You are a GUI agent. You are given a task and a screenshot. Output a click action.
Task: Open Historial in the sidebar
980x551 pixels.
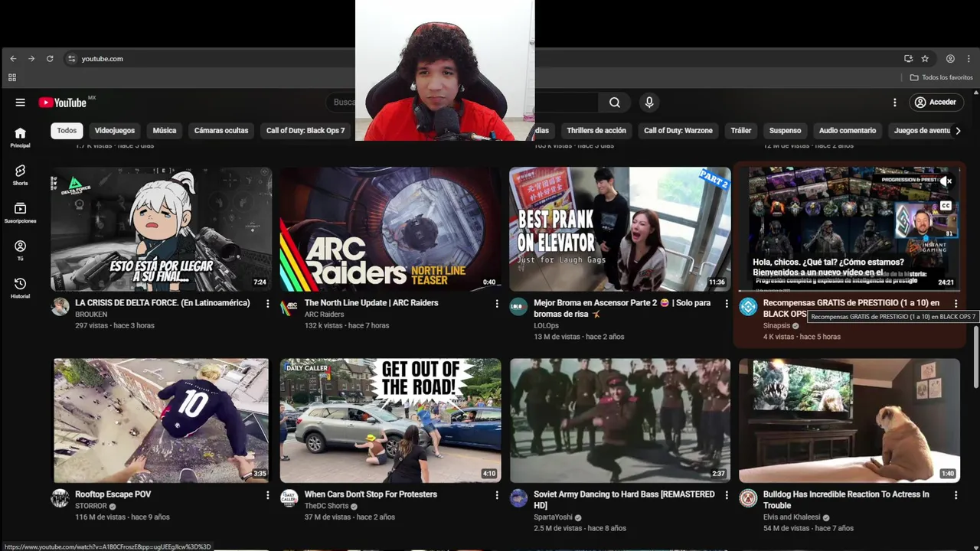point(21,288)
